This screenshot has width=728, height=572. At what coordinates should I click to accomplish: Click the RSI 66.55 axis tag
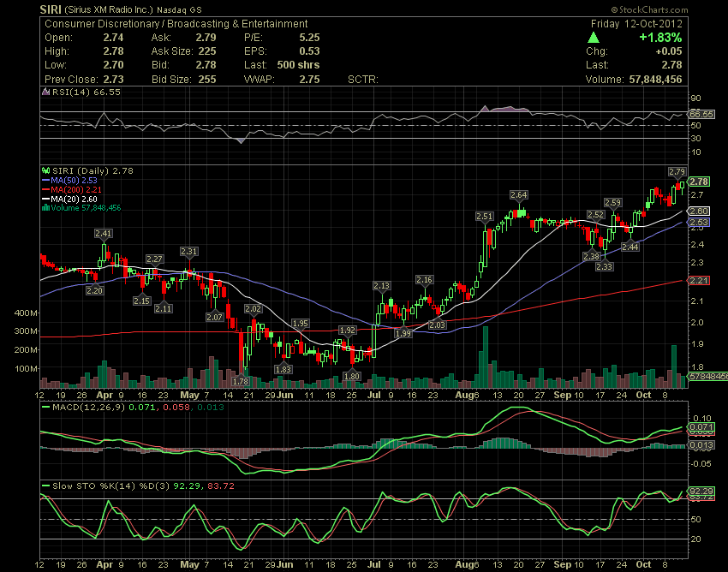[701, 114]
